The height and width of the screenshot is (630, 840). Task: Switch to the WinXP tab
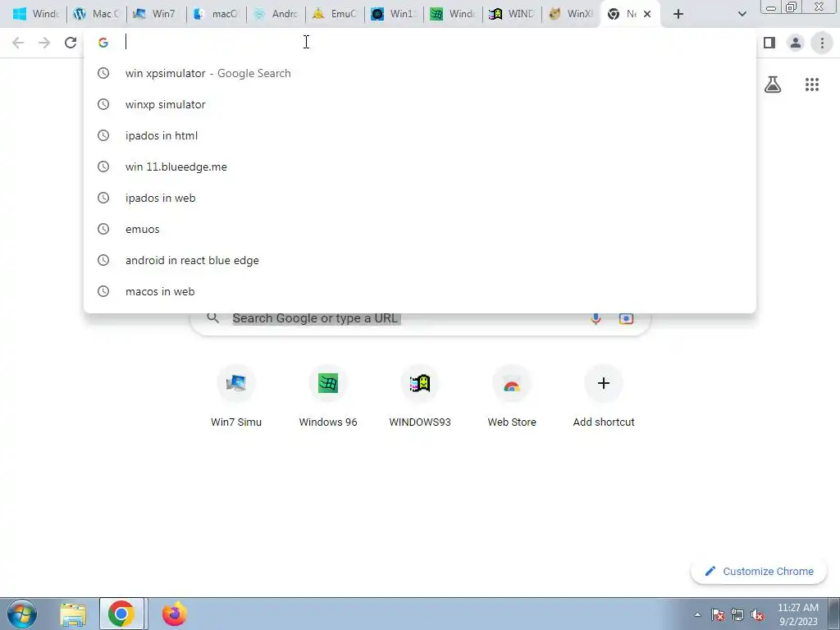[571, 14]
